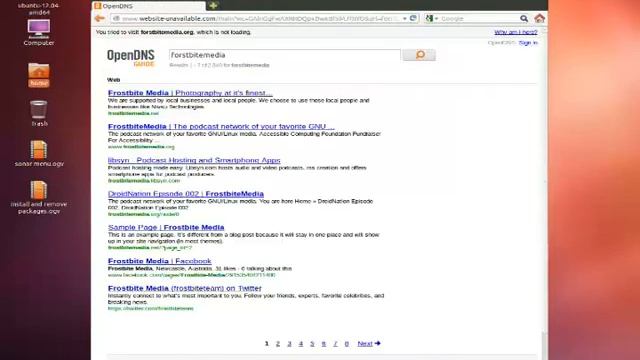The image size is (640, 360).
Task: Go to results page 6
Action: [324, 344]
